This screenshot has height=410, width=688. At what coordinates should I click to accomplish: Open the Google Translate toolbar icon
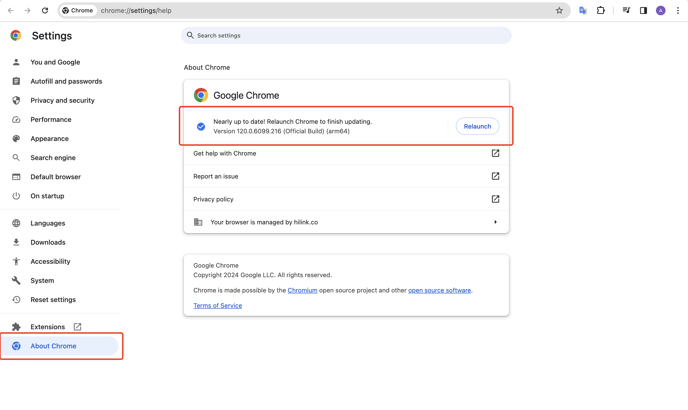[583, 11]
